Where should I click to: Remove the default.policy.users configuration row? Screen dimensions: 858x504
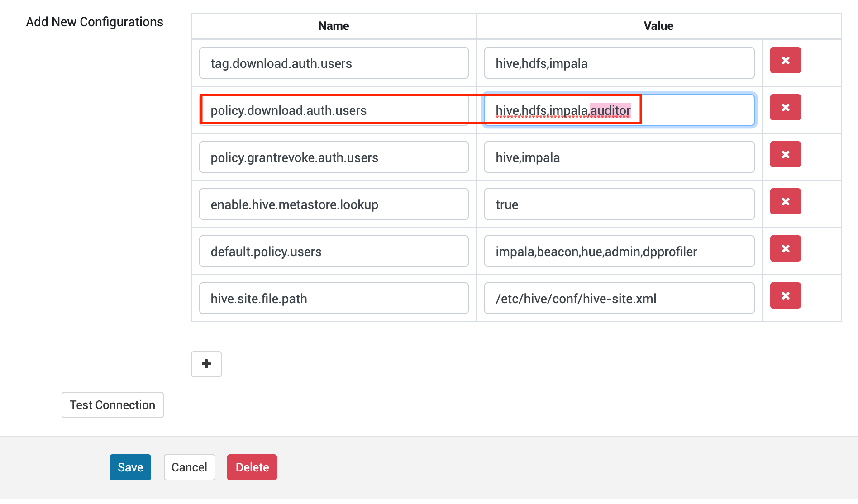pyautogui.click(x=785, y=248)
